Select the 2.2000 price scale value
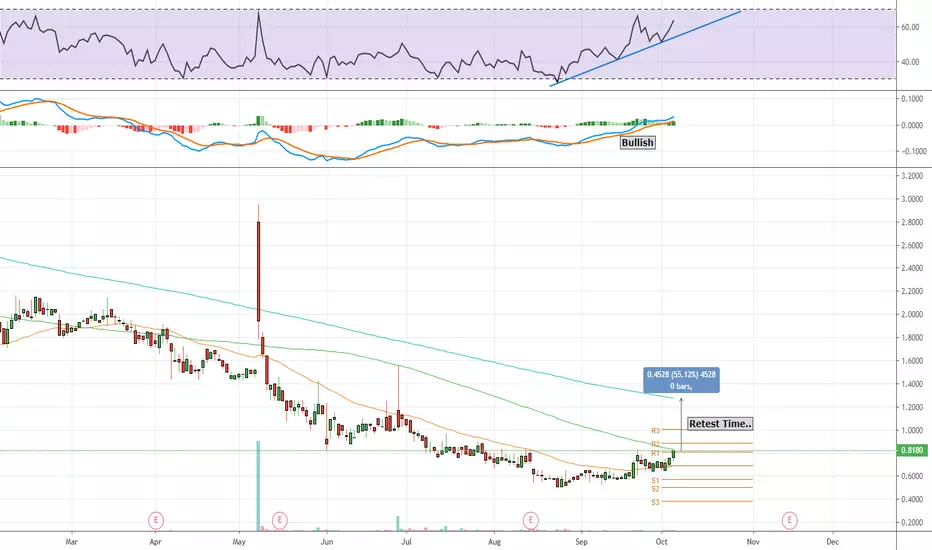Image resolution: width=932 pixels, height=550 pixels. point(912,291)
